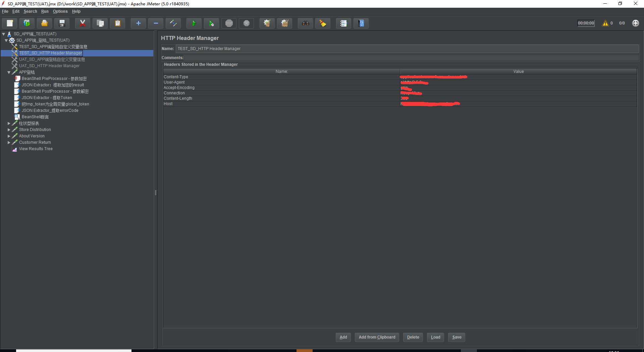The image size is (644, 352).
Task: Click the Clear All results icon
Action: (x=284, y=23)
